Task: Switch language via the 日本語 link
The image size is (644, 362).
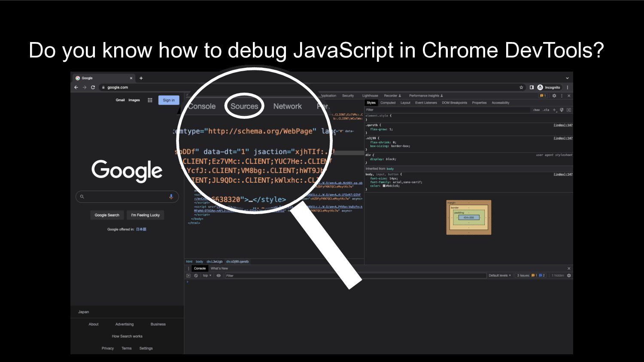Action: 141,229
